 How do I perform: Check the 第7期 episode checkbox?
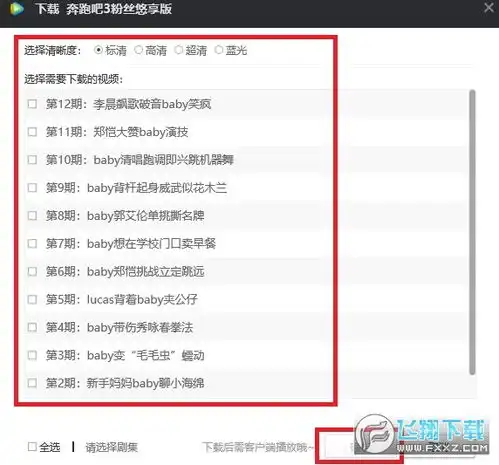32,244
